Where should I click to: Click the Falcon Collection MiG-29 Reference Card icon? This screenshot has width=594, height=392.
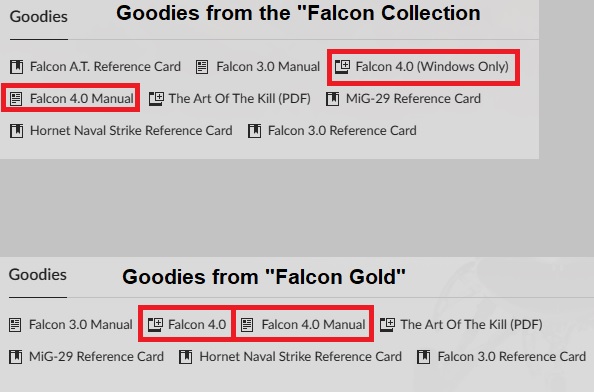click(x=333, y=98)
